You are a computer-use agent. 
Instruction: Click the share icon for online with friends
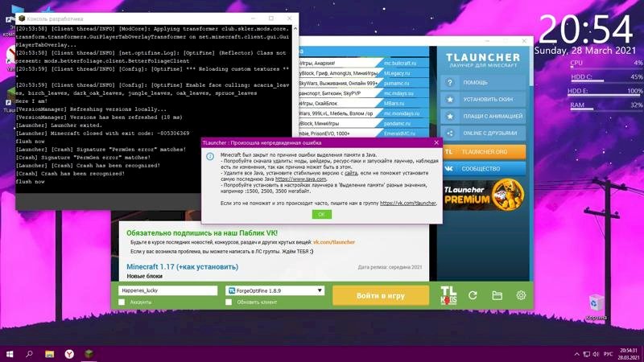pyautogui.click(x=450, y=133)
